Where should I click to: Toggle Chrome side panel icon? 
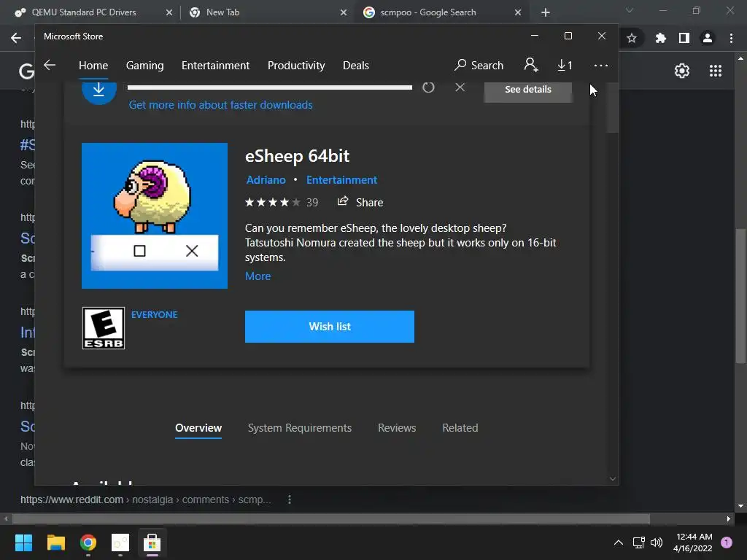coord(684,38)
